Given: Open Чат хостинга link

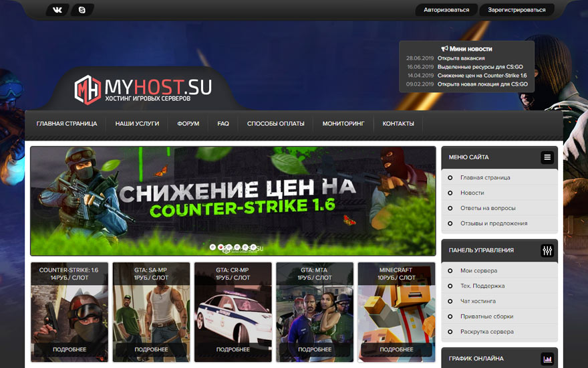Looking at the screenshot, I should pyautogui.click(x=478, y=301).
